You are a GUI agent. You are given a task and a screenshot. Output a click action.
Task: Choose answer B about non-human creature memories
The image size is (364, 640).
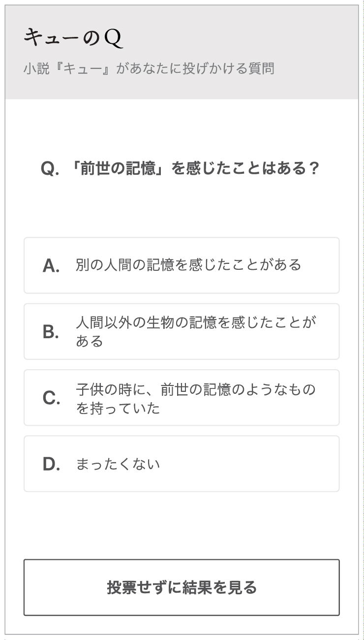[182, 331]
